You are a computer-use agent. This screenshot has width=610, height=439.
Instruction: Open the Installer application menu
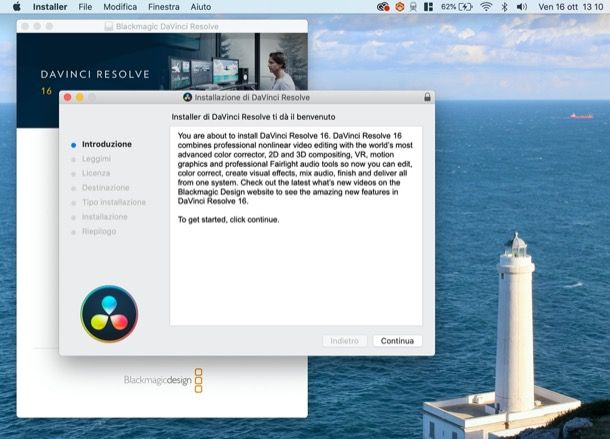point(50,7)
